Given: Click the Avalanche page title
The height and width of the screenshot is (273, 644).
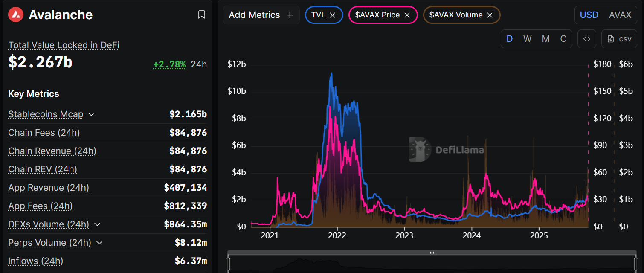Looking at the screenshot, I should [x=61, y=15].
